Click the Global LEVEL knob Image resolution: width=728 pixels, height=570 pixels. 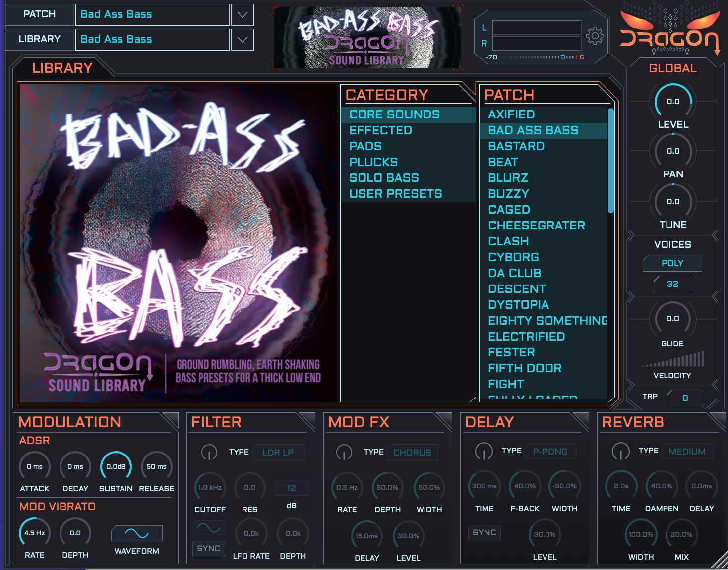673,102
